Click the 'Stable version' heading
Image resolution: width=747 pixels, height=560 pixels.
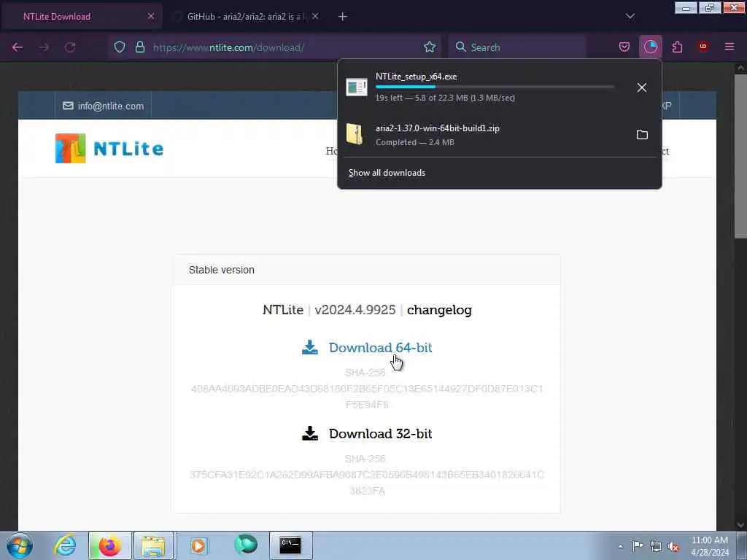[222, 270]
